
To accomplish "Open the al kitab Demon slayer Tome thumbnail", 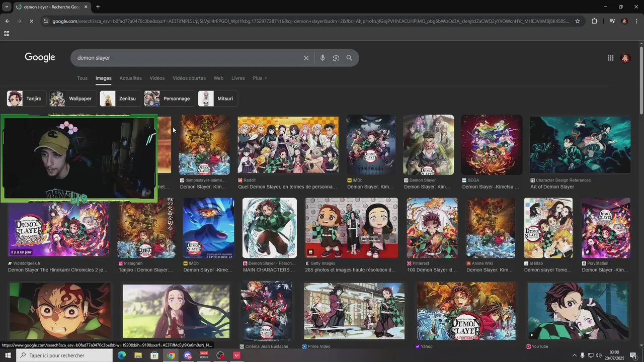I will tap(548, 228).
